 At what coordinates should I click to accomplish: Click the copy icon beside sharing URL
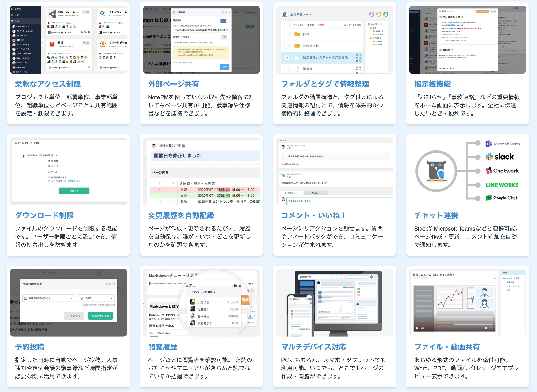click(x=227, y=30)
